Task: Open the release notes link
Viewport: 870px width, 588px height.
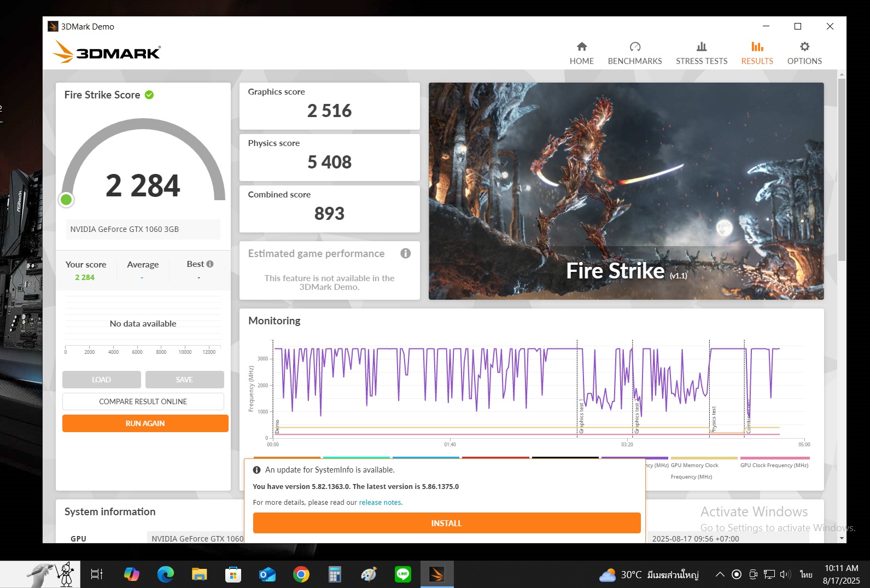Action: point(380,503)
